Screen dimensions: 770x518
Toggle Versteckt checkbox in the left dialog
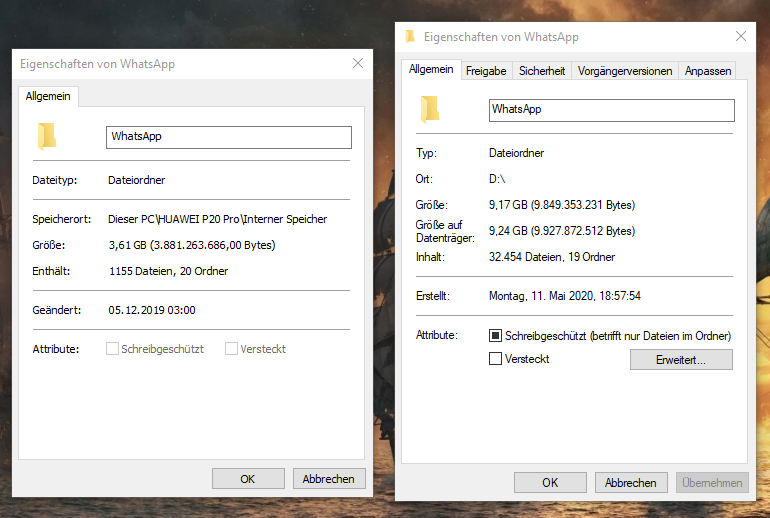231,349
